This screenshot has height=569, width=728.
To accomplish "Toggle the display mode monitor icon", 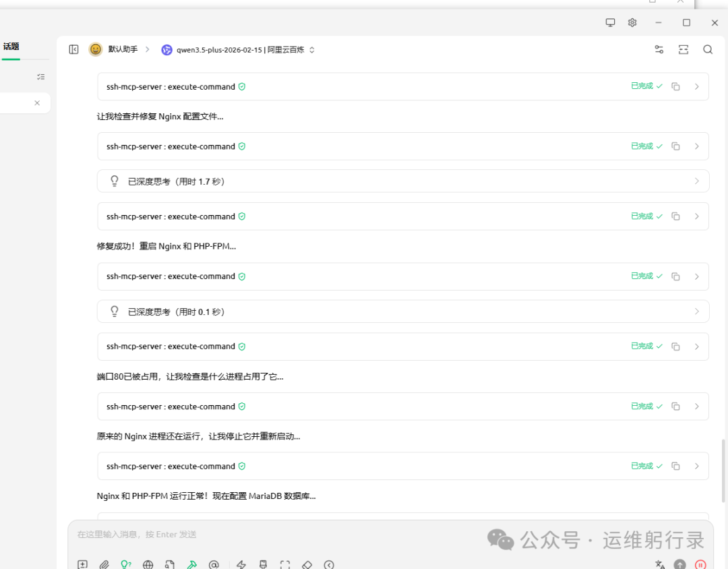I will click(611, 22).
